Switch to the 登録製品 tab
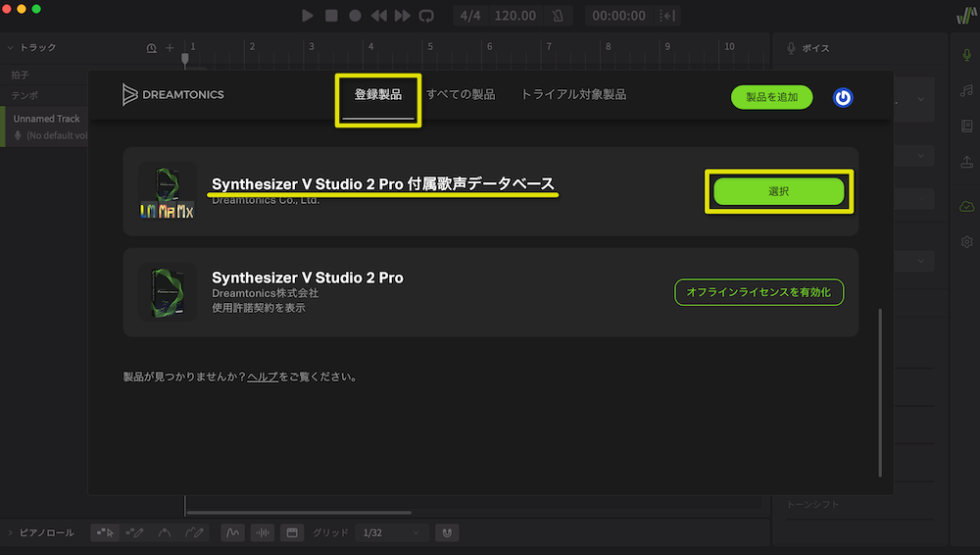The width and height of the screenshot is (980, 555). tap(378, 94)
